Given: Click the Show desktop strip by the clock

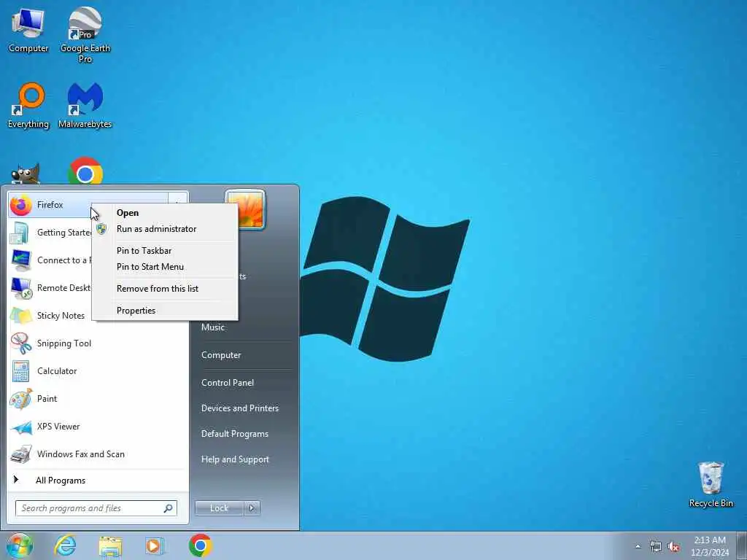Looking at the screenshot, I should tap(743, 545).
